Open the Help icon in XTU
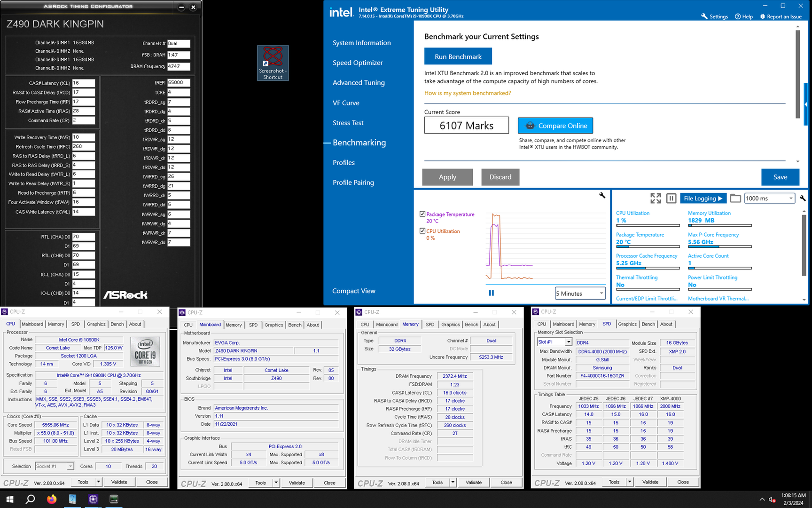812x508 pixels. (738, 16)
